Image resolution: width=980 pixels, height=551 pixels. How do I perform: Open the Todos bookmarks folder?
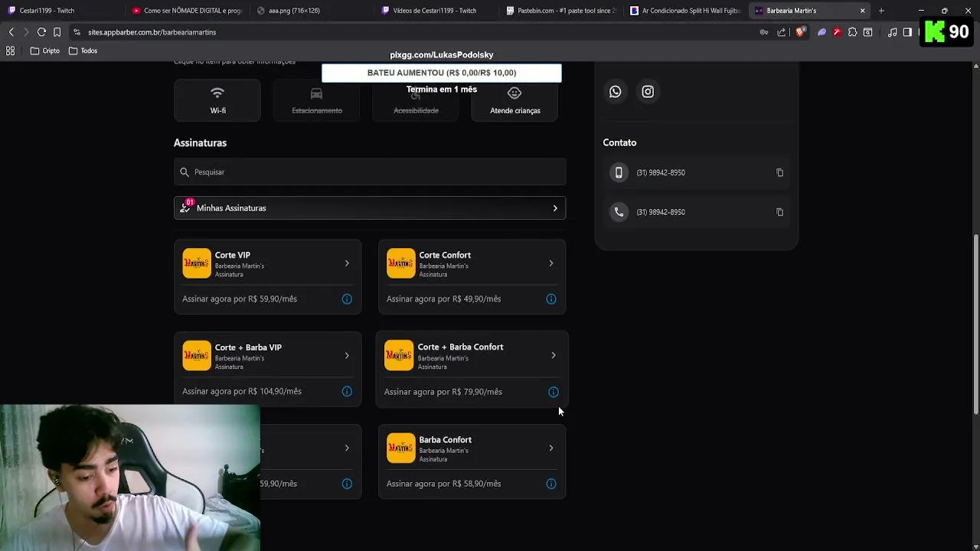tap(83, 51)
